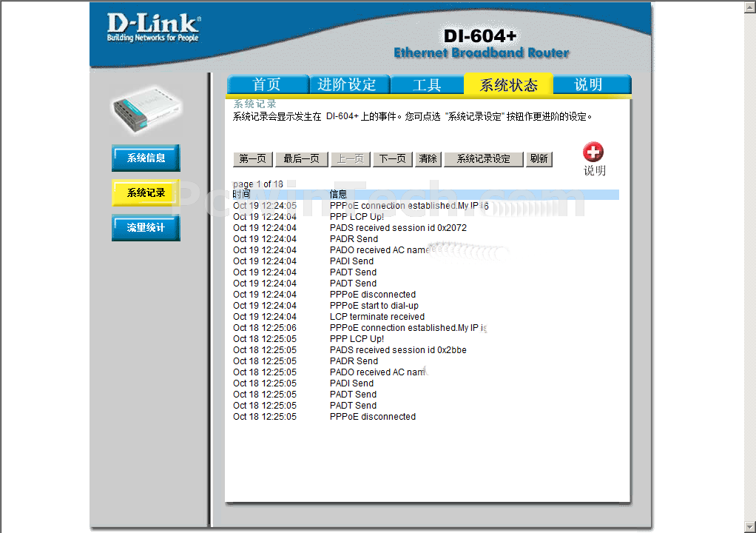The image size is (756, 533).
Task: Click the "DI-604+" model title
Action: click(480, 36)
